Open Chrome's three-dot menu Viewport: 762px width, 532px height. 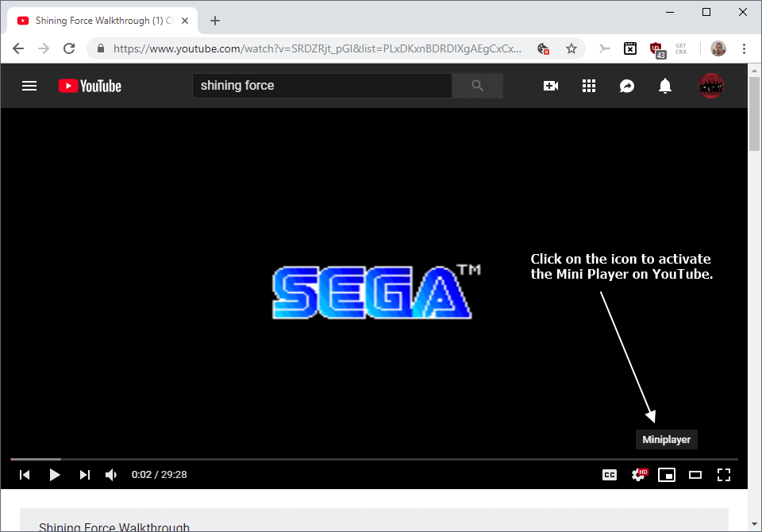(x=745, y=48)
